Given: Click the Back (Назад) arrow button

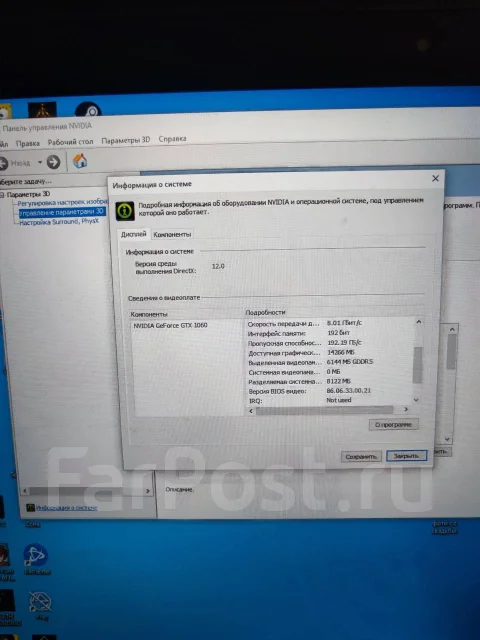Looking at the screenshot, I should (x=4, y=163).
